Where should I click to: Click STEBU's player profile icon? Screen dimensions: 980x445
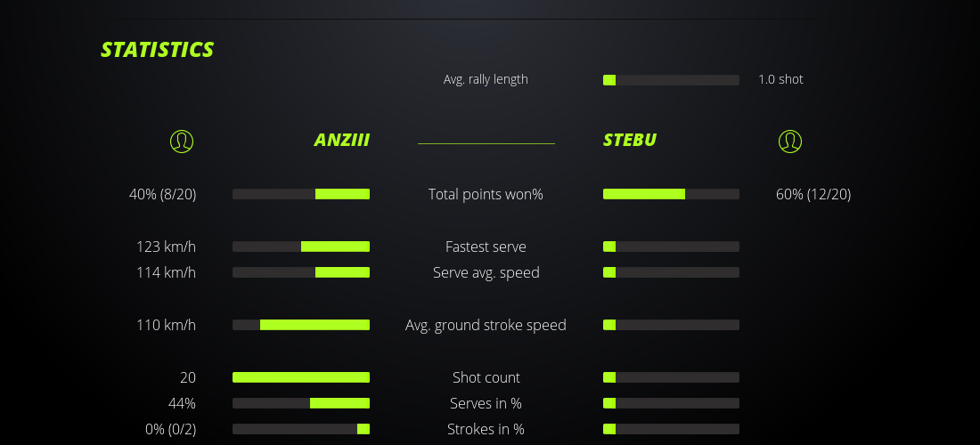point(789,141)
